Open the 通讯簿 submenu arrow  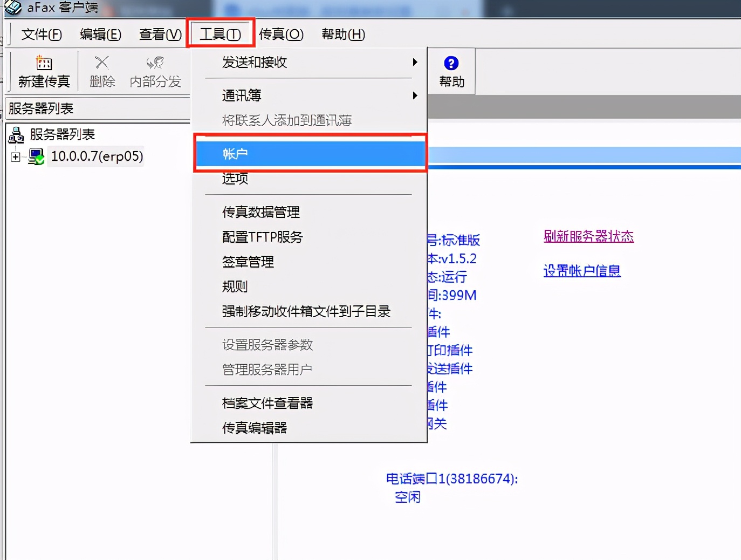point(415,95)
